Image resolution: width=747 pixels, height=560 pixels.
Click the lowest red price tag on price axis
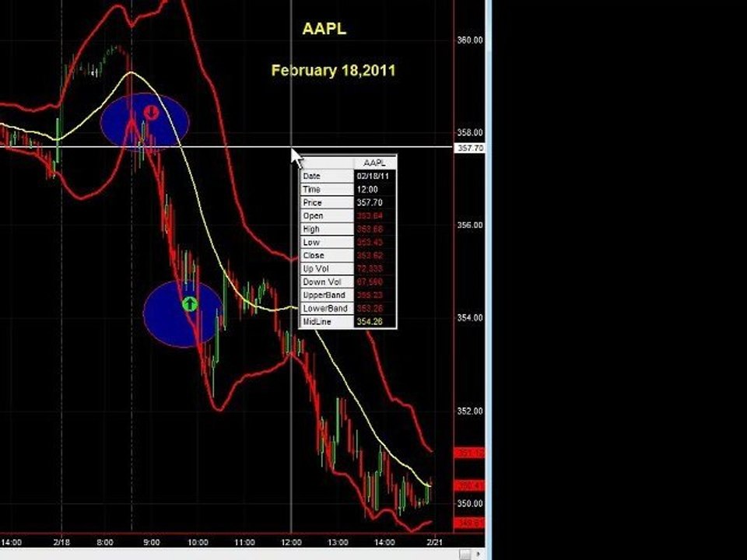click(469, 523)
